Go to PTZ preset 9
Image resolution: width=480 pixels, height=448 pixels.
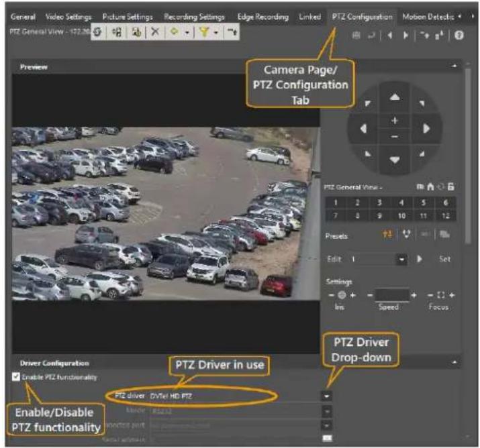tap(379, 215)
